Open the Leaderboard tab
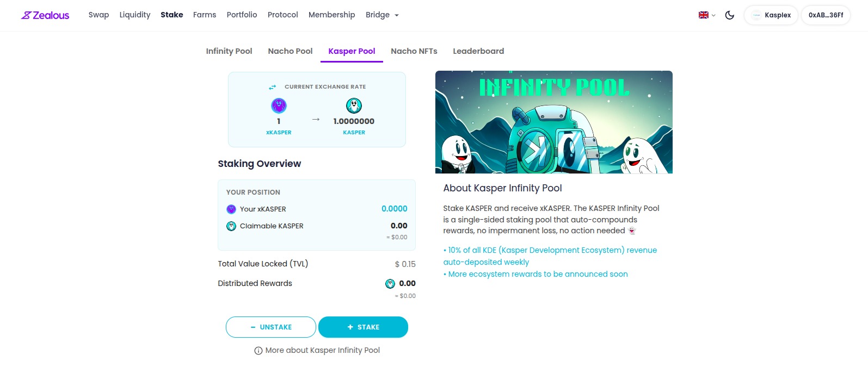Viewport: 868px width, 373px height. tap(478, 51)
